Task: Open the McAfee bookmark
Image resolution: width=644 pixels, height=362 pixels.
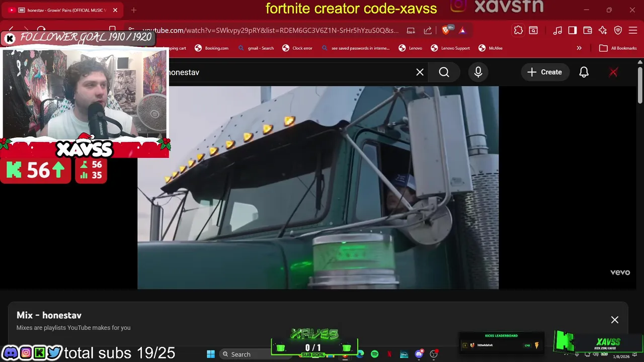Action: [491, 48]
